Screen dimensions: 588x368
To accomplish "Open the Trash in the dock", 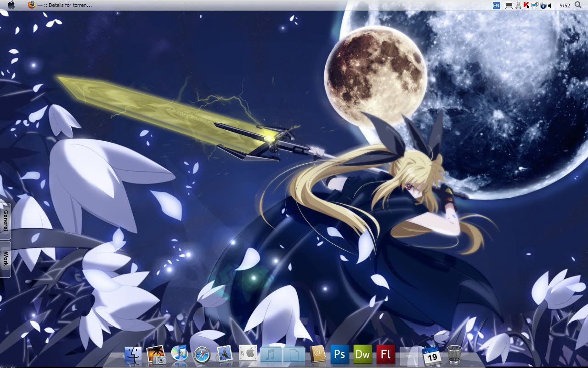I will (454, 355).
